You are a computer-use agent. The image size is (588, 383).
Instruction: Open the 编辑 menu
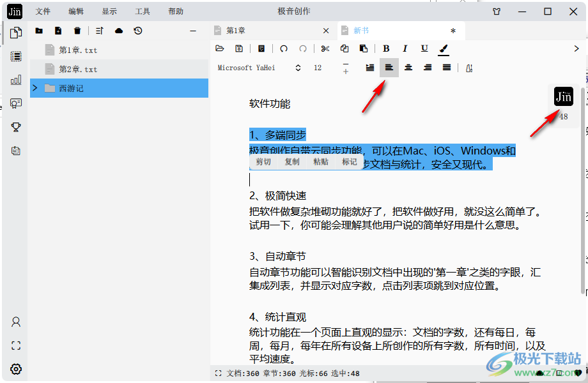click(76, 11)
